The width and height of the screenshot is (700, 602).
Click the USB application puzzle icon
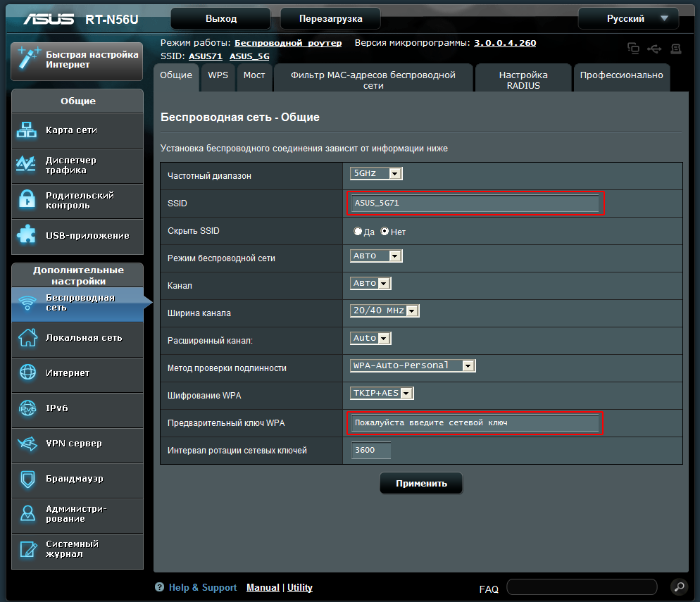coord(26,234)
